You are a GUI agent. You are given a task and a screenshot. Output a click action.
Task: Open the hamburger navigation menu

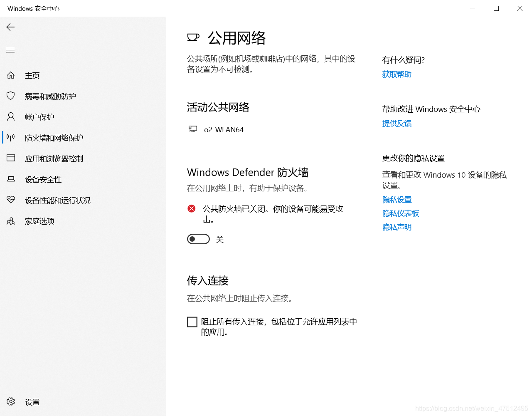point(10,50)
